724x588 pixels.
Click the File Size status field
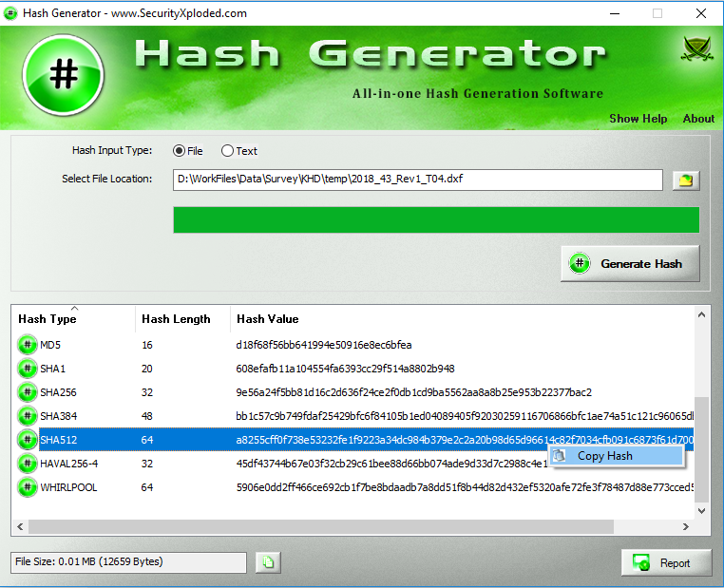[128, 562]
